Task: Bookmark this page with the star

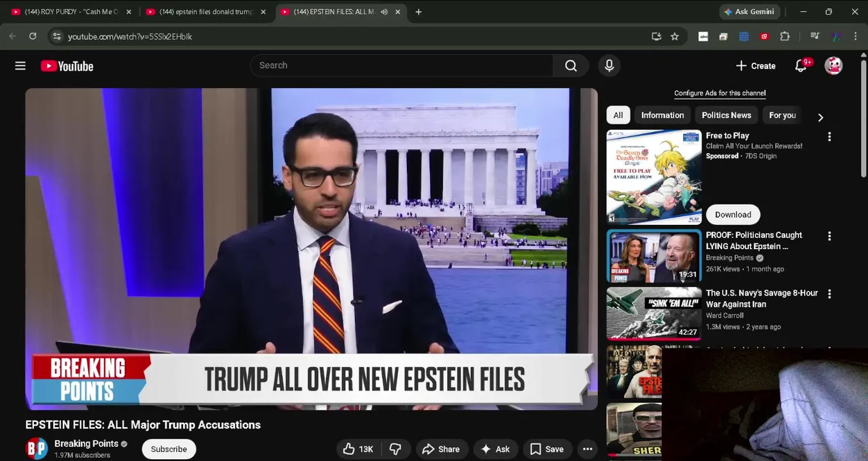Action: click(675, 36)
